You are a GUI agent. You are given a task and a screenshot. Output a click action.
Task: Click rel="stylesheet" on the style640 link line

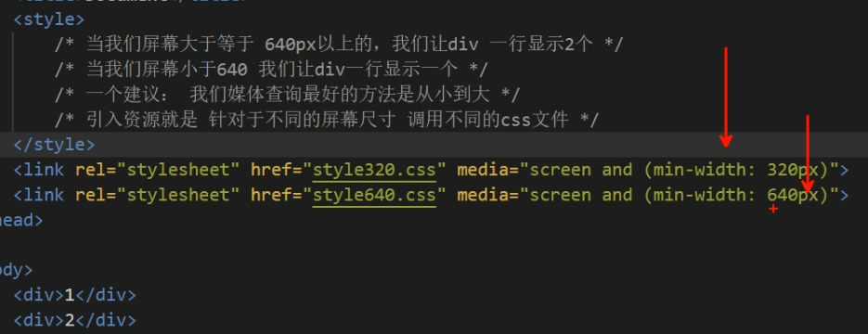click(x=158, y=195)
